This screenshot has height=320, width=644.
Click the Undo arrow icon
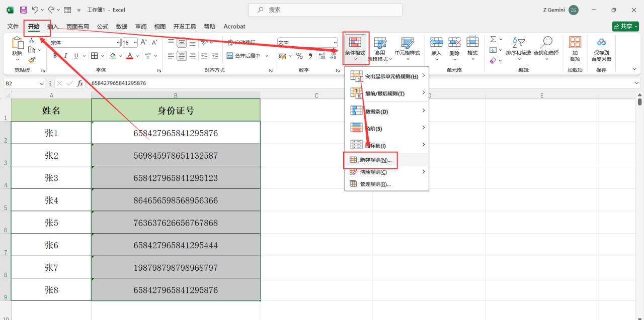click(35, 10)
